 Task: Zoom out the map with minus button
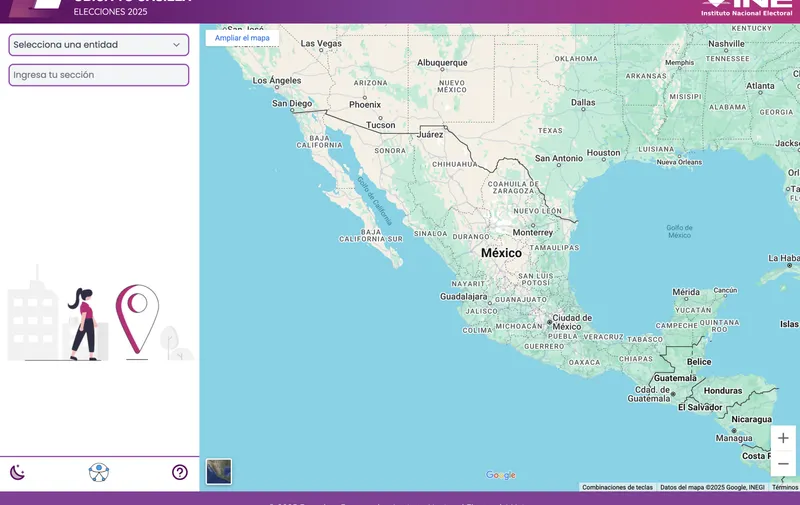pyautogui.click(x=783, y=464)
